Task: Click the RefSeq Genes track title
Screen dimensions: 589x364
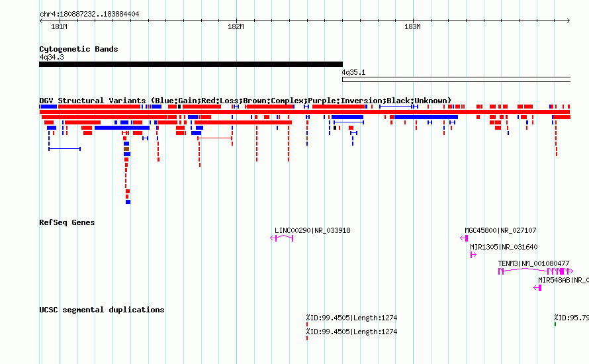Action: [67, 222]
